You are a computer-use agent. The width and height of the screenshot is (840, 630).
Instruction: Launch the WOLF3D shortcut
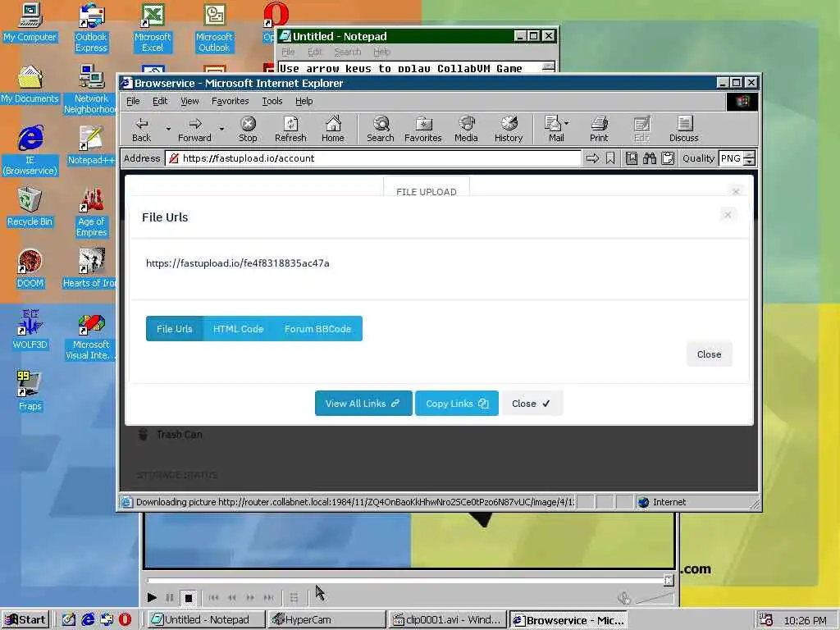coord(30,330)
